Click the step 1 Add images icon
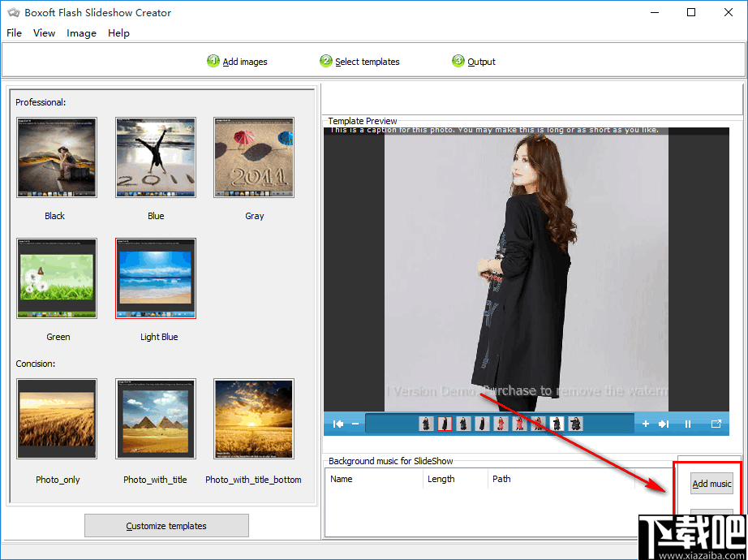Screen dimensions: 748x560 [213, 61]
